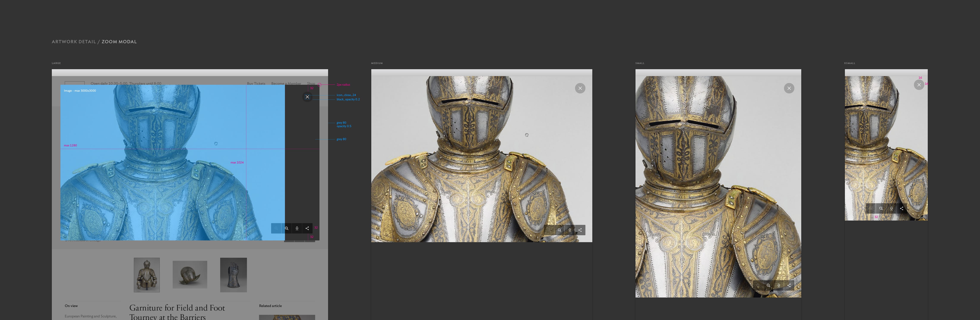
Task: Close the zoom modal in Large layout
Action: [307, 97]
